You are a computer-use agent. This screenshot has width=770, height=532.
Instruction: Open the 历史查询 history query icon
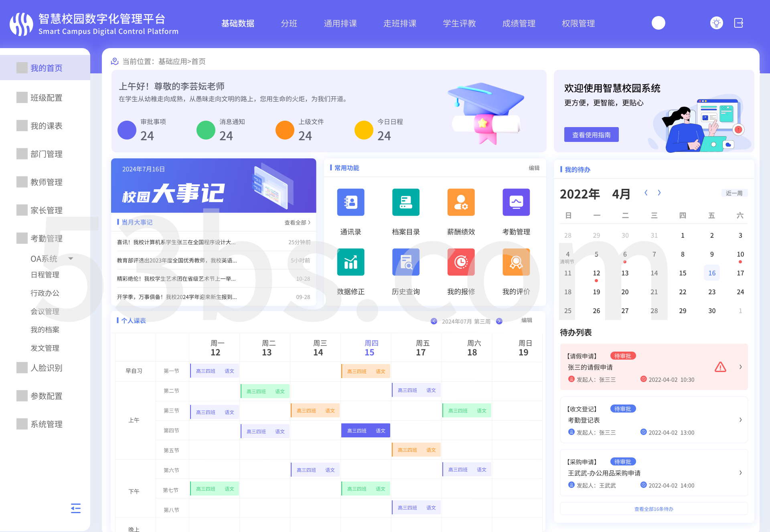tap(406, 262)
